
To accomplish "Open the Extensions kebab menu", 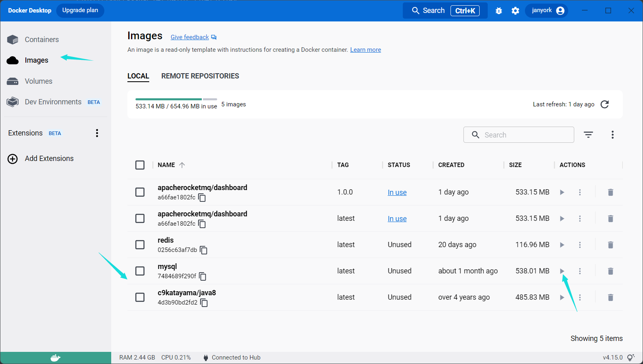I will [x=97, y=133].
